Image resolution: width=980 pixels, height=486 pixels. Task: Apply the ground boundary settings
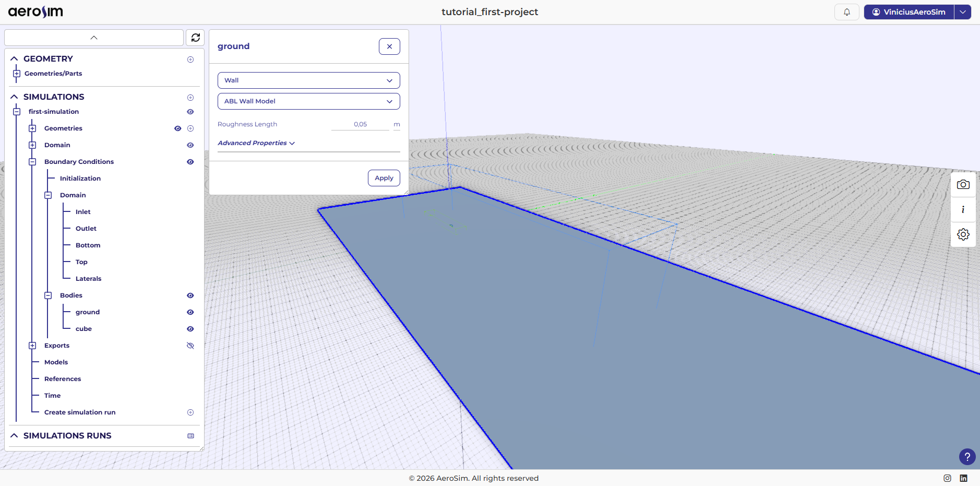pos(384,178)
